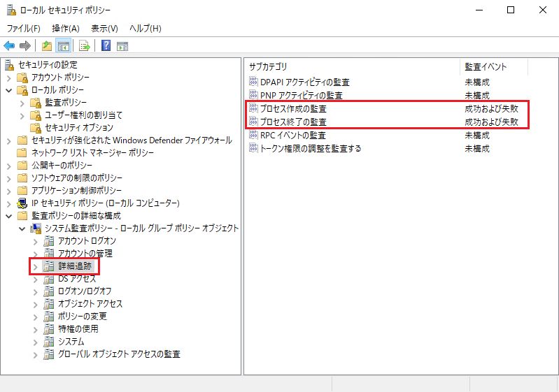Image resolution: width=559 pixels, height=392 pixels.
Task: Expand the アカウント ポリシー tree node
Action: click(x=9, y=78)
